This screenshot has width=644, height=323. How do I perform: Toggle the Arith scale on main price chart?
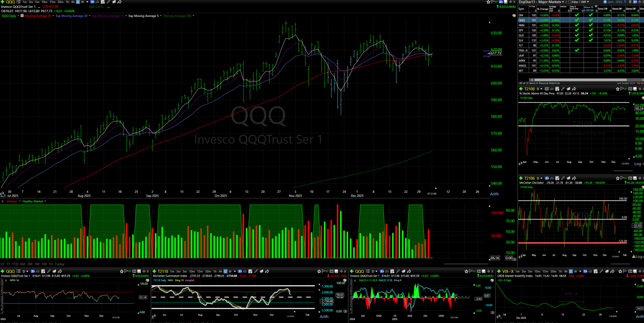[494, 194]
